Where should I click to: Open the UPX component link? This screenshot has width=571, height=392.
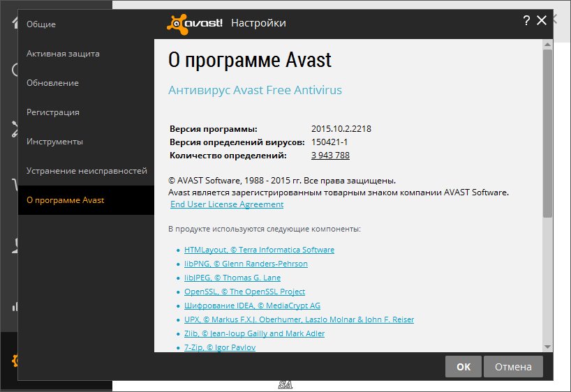tap(299, 319)
